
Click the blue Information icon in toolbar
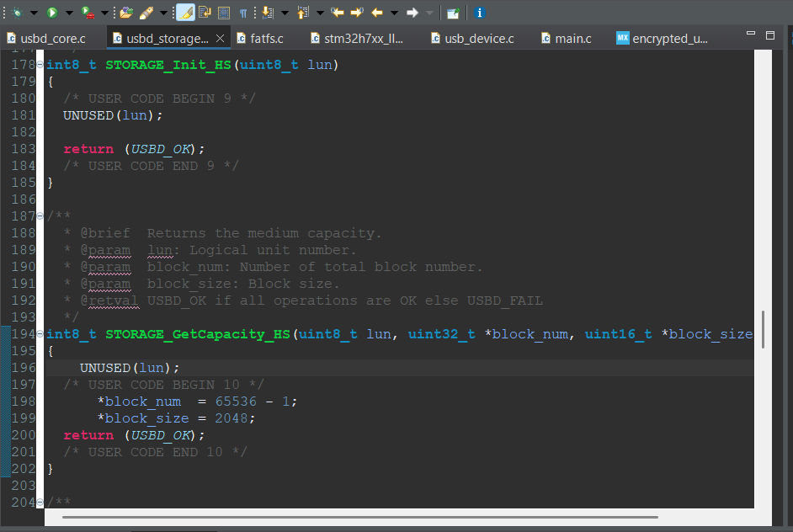479,13
